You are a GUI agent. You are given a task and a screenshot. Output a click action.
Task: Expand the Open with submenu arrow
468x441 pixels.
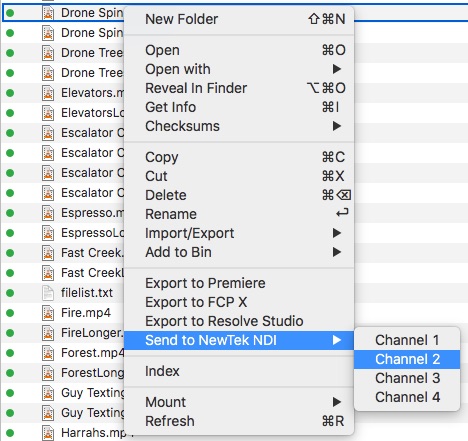coord(337,69)
